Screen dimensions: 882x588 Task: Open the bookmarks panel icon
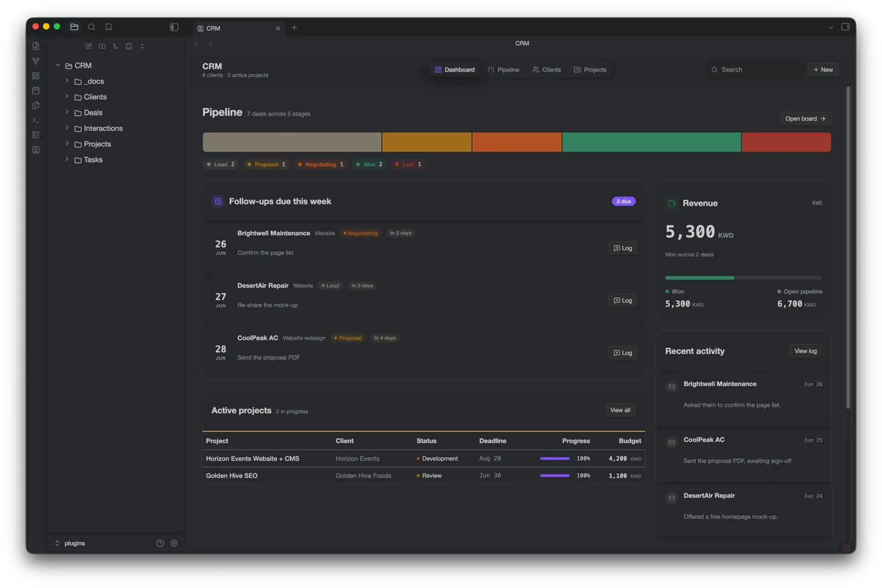coord(108,27)
